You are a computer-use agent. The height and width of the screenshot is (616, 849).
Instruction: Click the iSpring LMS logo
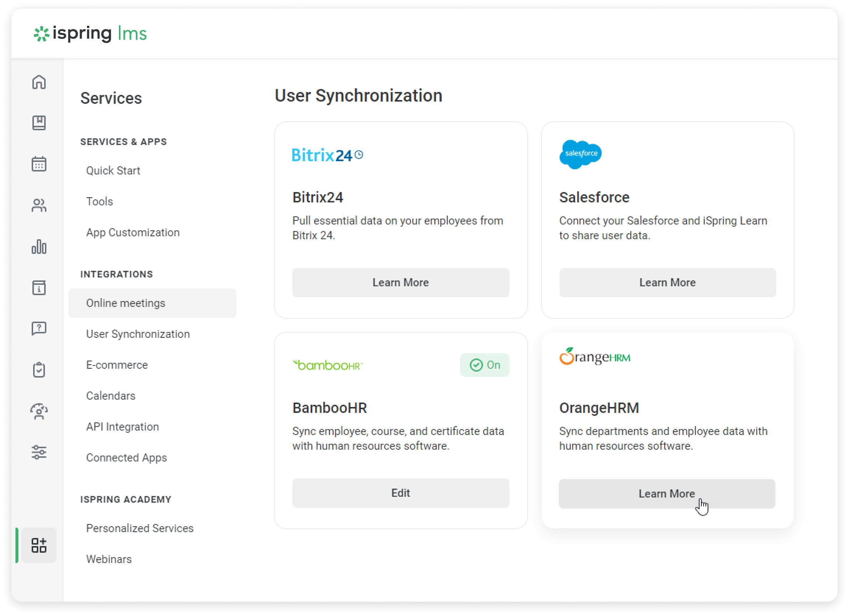tap(90, 34)
